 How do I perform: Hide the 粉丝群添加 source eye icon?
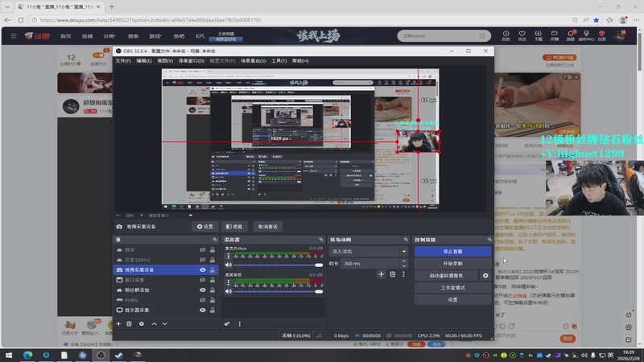click(203, 290)
